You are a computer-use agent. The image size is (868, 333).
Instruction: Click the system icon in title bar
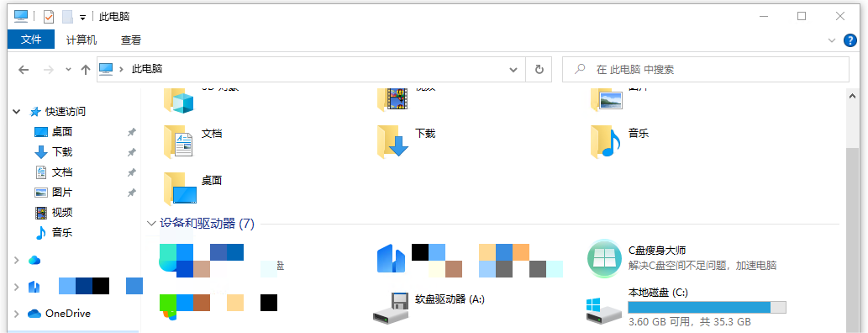[x=21, y=17]
